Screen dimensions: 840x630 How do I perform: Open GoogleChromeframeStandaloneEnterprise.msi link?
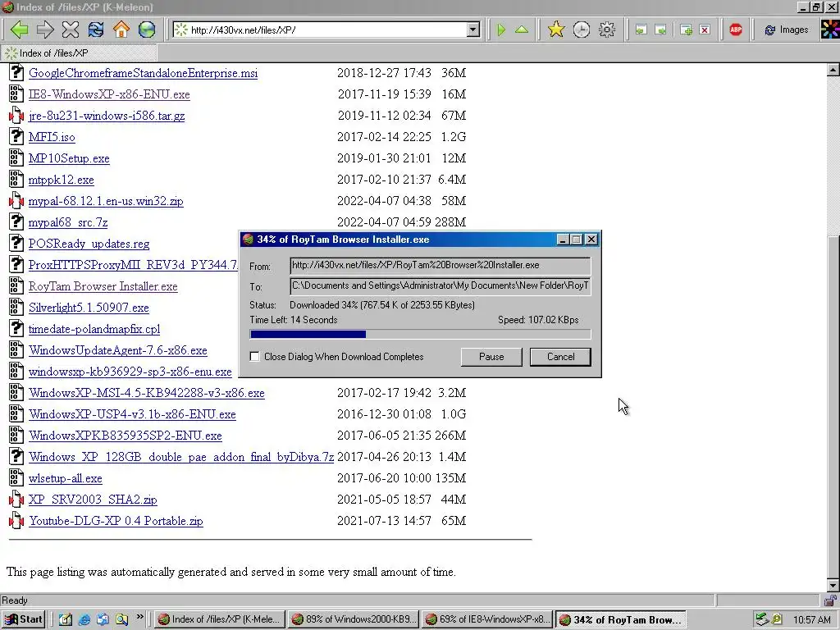pos(143,73)
